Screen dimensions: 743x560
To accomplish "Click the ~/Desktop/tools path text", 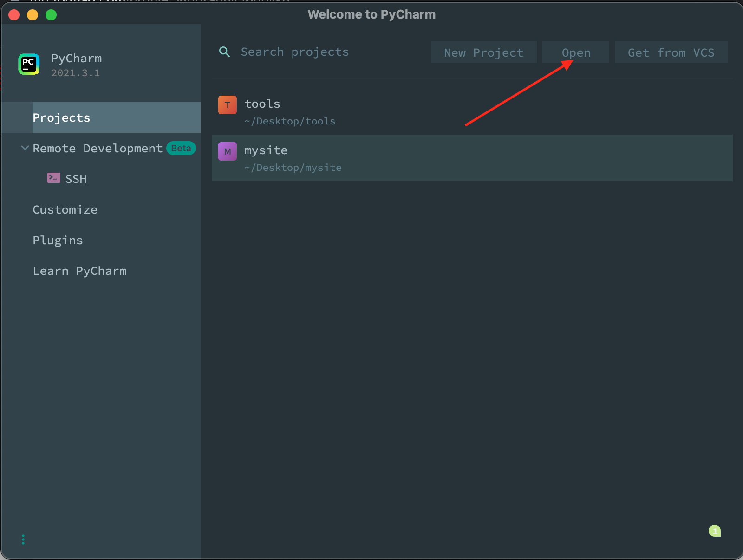I will click(290, 121).
